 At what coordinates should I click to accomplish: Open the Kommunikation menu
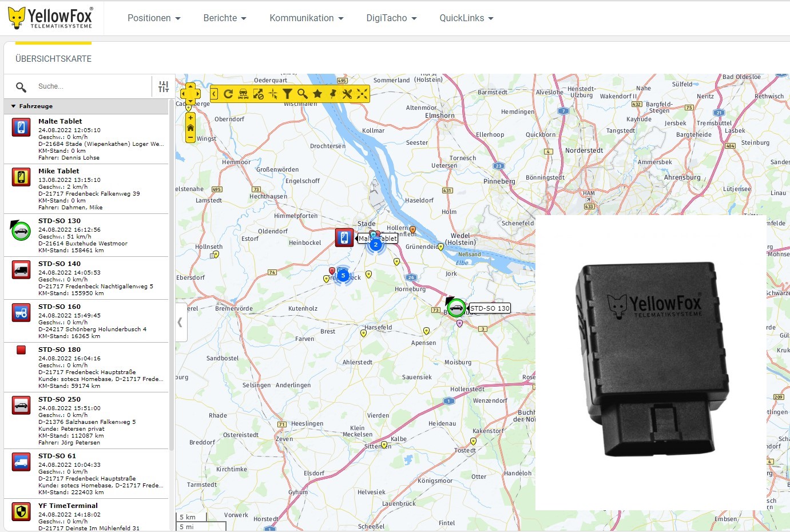pyautogui.click(x=307, y=18)
